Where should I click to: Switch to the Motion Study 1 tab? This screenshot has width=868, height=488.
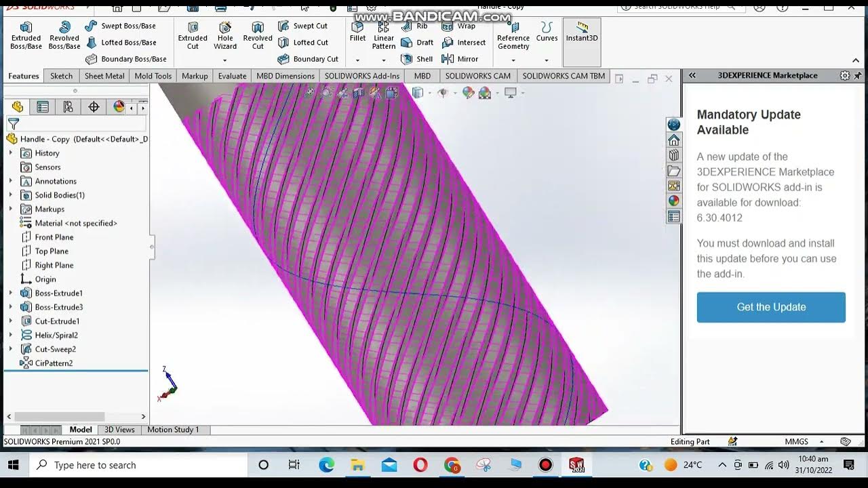[x=173, y=430]
